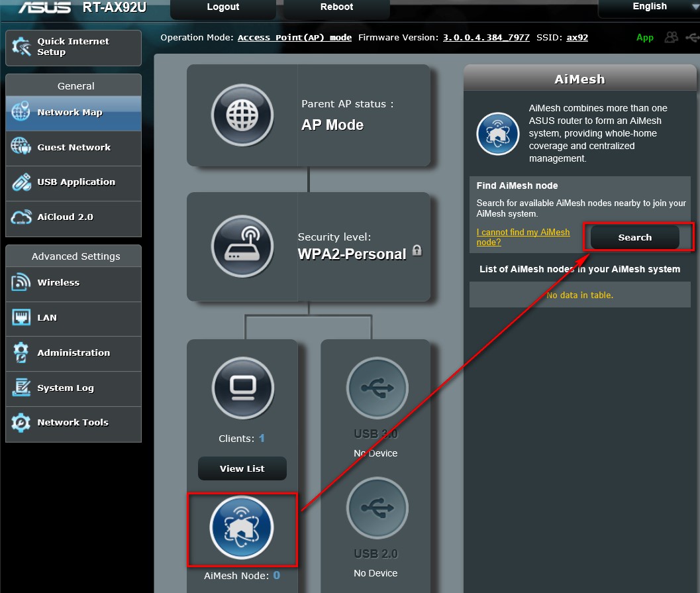Viewport: 700px width, 593px height.
Task: Click 'No Device' under USB 3.0
Action: pos(375,453)
